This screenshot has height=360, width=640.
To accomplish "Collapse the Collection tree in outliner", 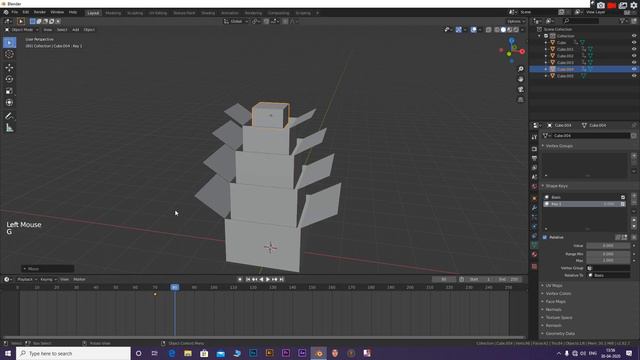I will pyautogui.click(x=540, y=36).
